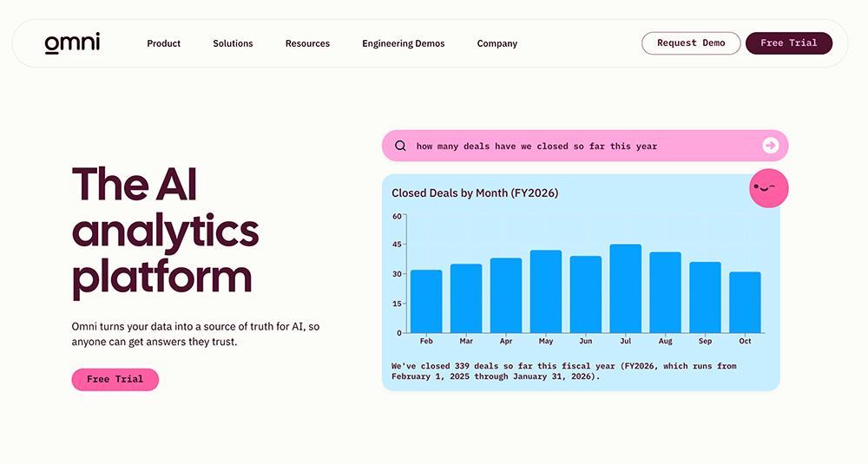
Task: Select the Sep bar in the chart
Action: click(x=705, y=297)
